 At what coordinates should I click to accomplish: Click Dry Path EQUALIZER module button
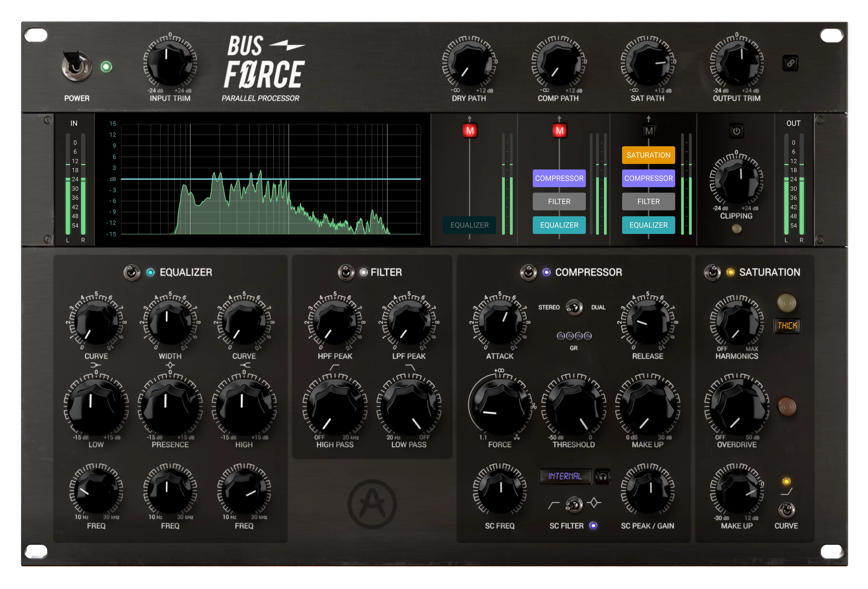[x=469, y=225]
